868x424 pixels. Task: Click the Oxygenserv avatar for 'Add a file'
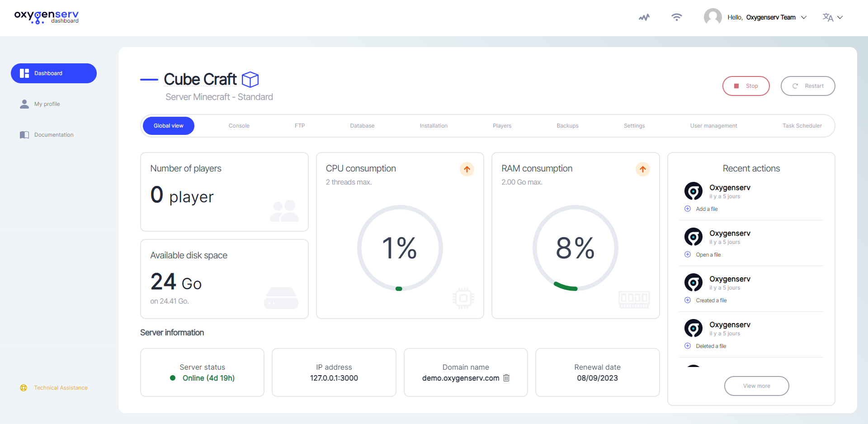[693, 191]
